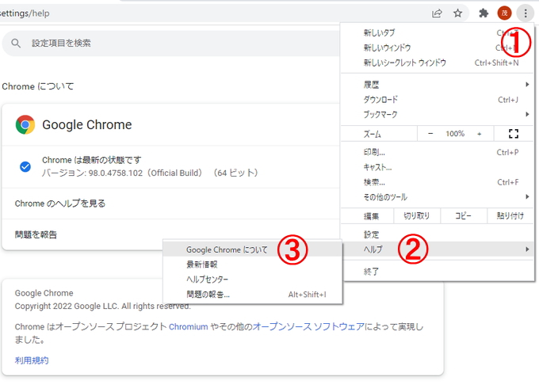This screenshot has height=392, width=539.
Task: Expand the 履歴 submenu
Action: click(x=438, y=85)
